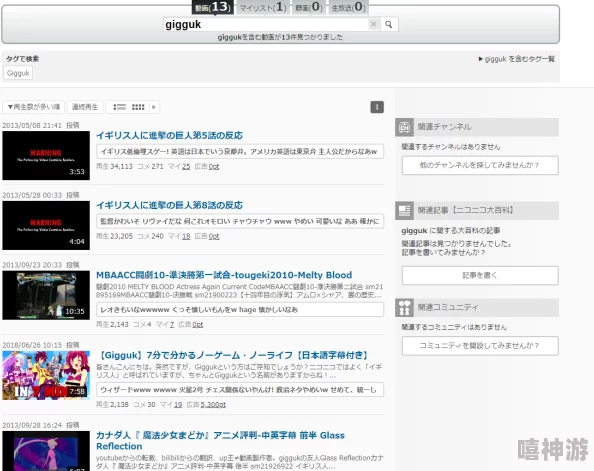This screenshot has height=471, width=594.
Task: Open the gigguk tag list link
Action: coord(517,59)
